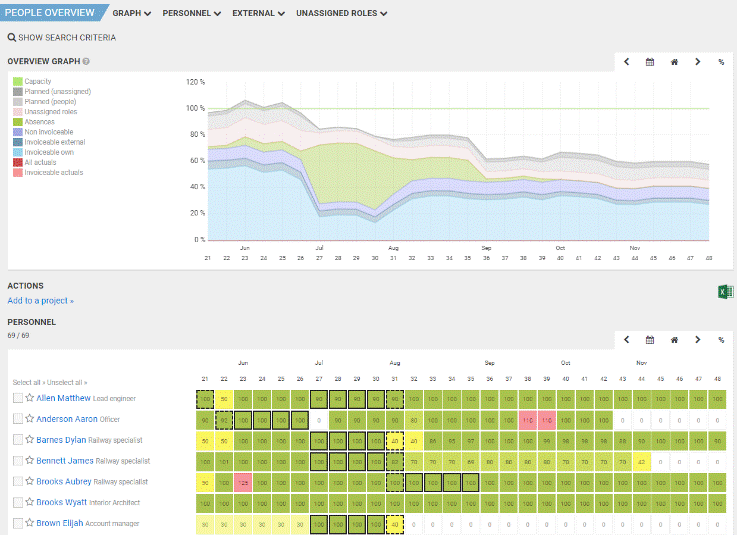Click Allen Matthew week 22 yellow cell

[x=224, y=399]
